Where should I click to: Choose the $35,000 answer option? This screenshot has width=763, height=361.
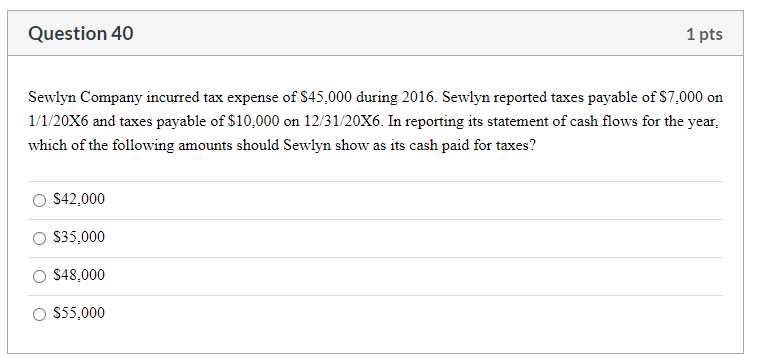click(39, 238)
